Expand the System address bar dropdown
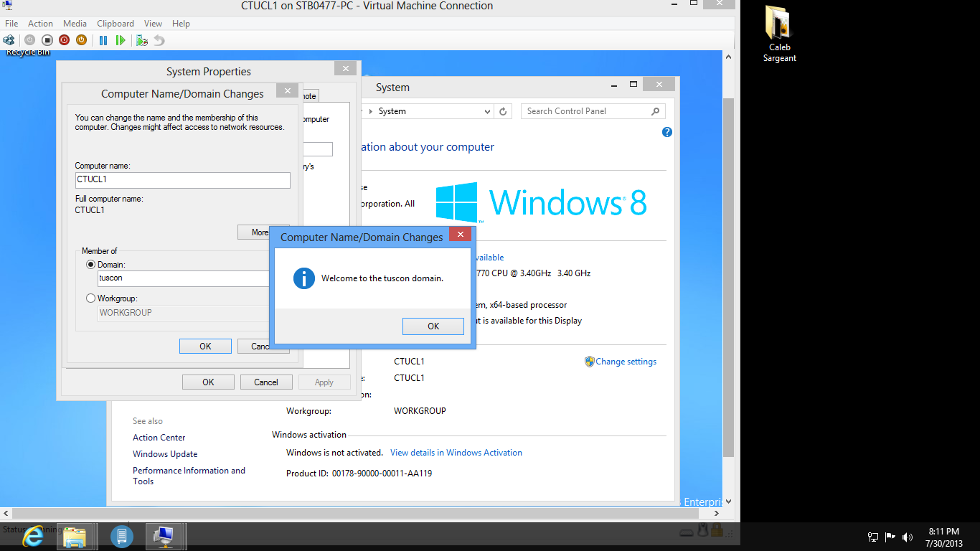 click(x=488, y=111)
